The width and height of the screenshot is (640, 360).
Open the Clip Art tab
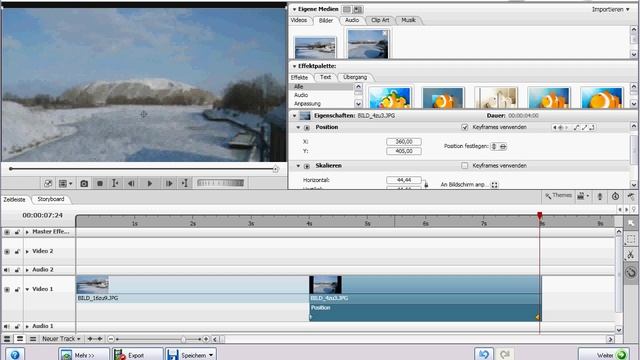click(x=380, y=20)
